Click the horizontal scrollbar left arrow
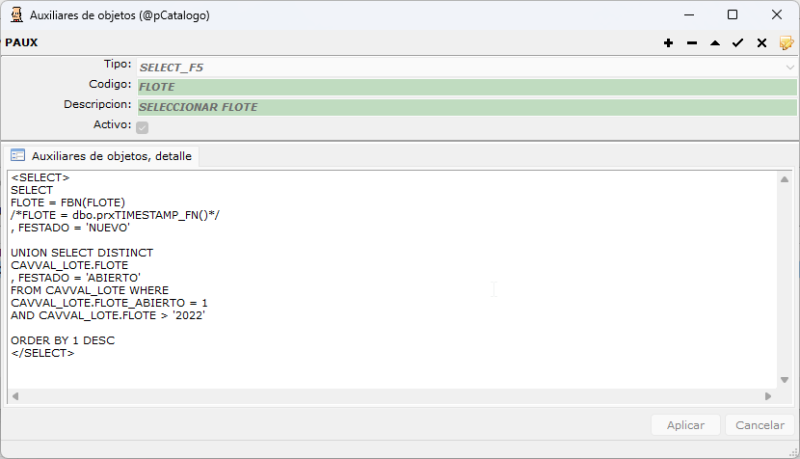Image resolution: width=800 pixels, height=459 pixels. pyautogui.click(x=14, y=396)
